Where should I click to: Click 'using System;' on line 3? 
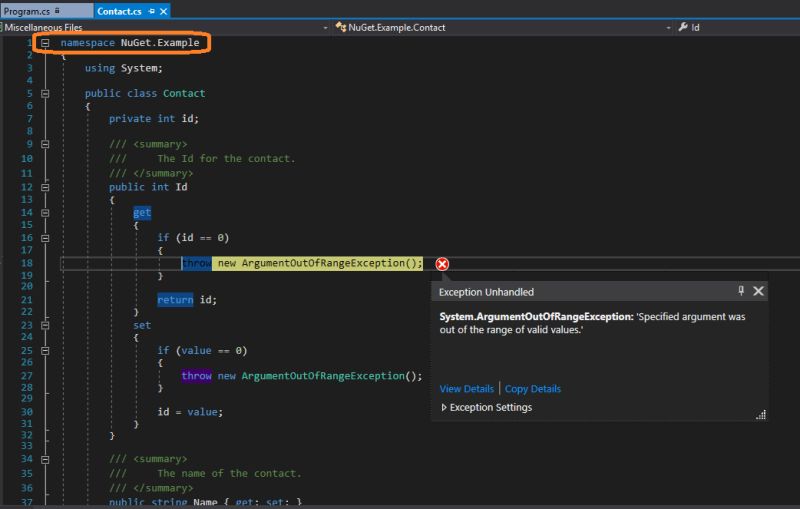point(123,68)
